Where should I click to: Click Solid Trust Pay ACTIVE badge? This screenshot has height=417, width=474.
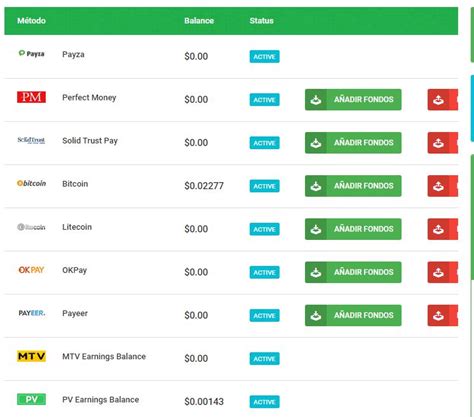264,143
